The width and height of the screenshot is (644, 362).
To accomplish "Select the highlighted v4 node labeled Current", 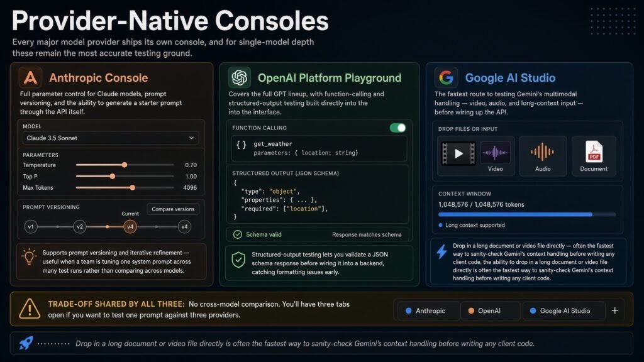I will coord(130,226).
